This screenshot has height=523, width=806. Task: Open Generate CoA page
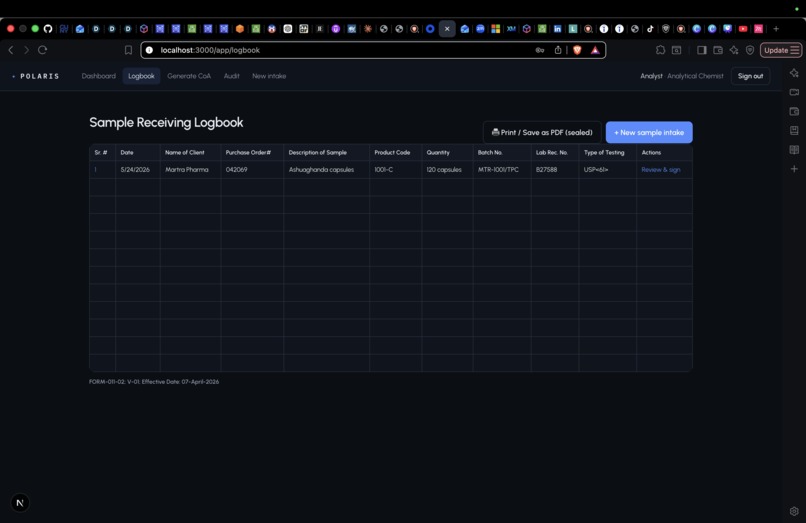pyautogui.click(x=189, y=76)
